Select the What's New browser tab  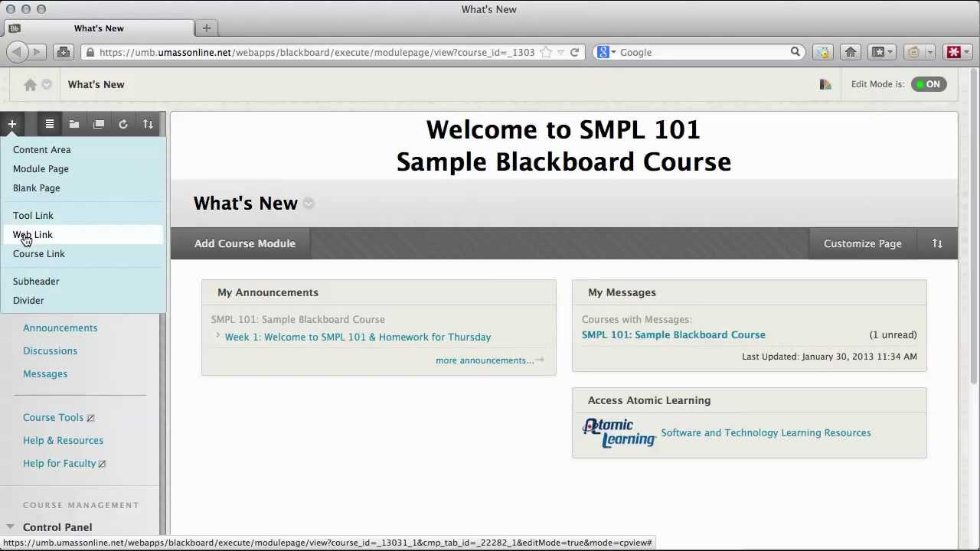click(99, 28)
